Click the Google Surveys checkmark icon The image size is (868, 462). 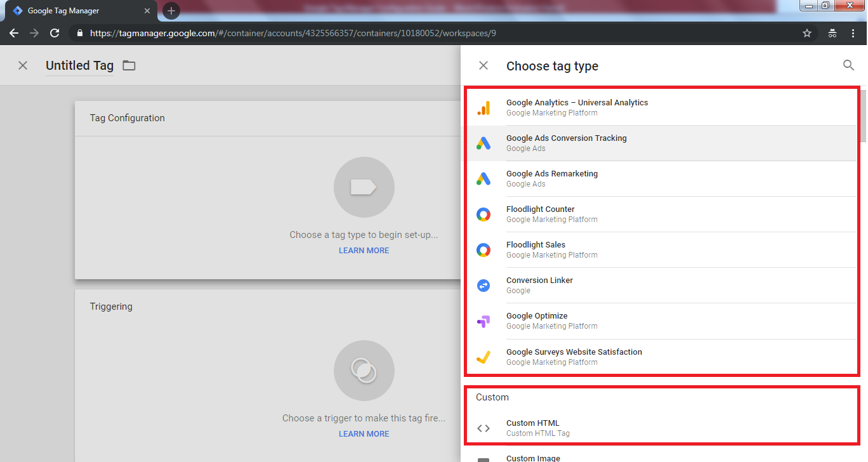point(483,357)
